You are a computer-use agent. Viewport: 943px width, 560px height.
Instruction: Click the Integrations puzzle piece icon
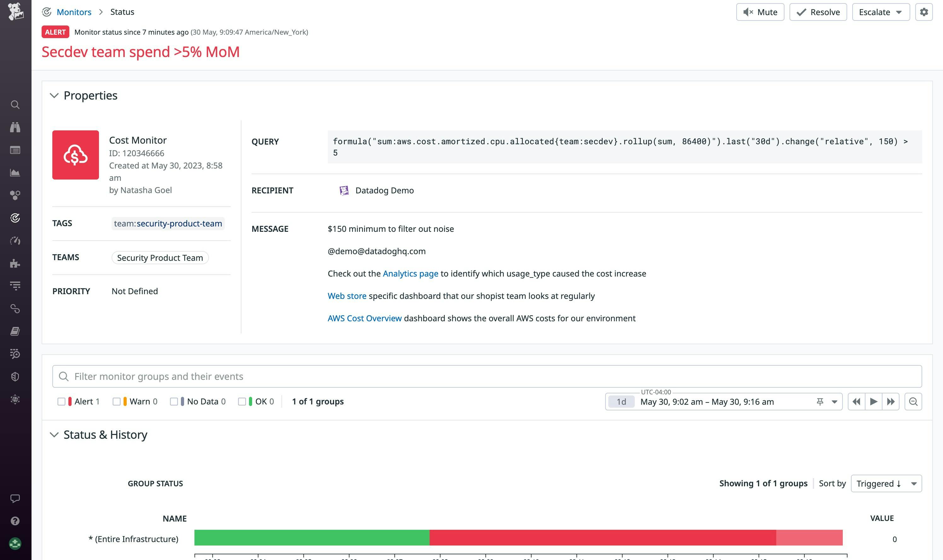coord(15,263)
